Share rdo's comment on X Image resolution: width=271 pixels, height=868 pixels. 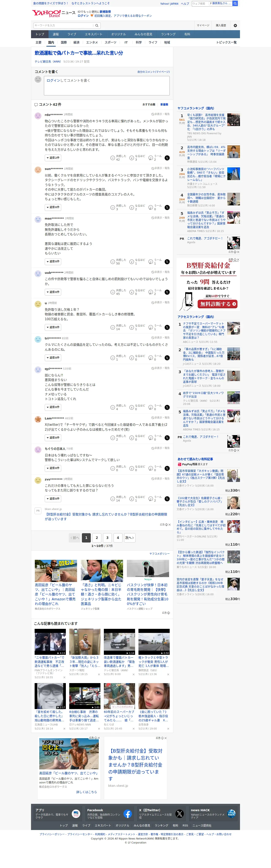(167, 158)
